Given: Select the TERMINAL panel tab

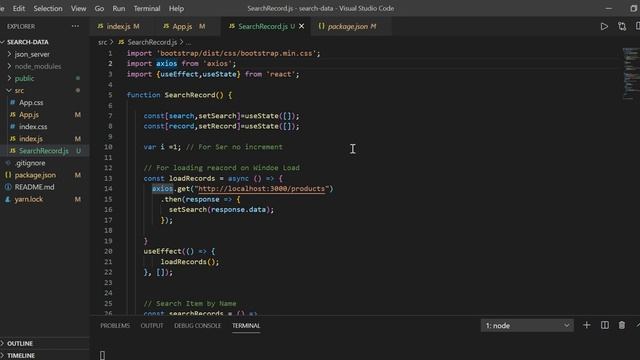Looking at the screenshot, I should coord(246,326).
